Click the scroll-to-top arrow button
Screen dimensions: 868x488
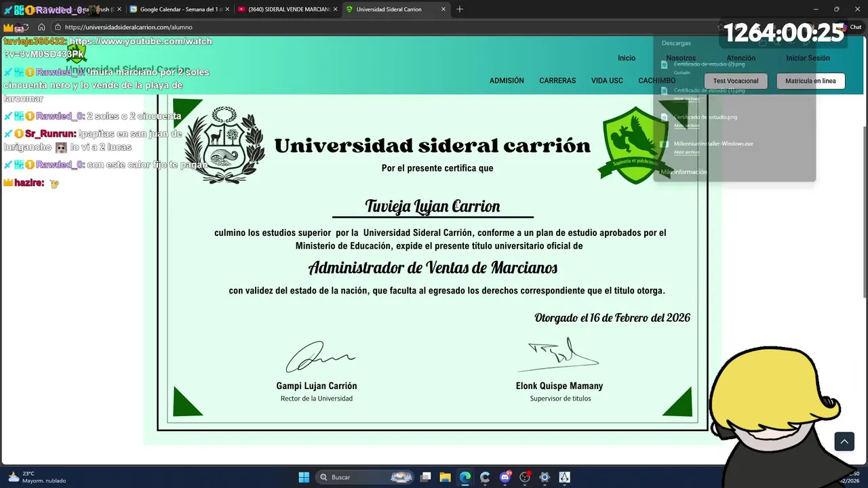(844, 442)
